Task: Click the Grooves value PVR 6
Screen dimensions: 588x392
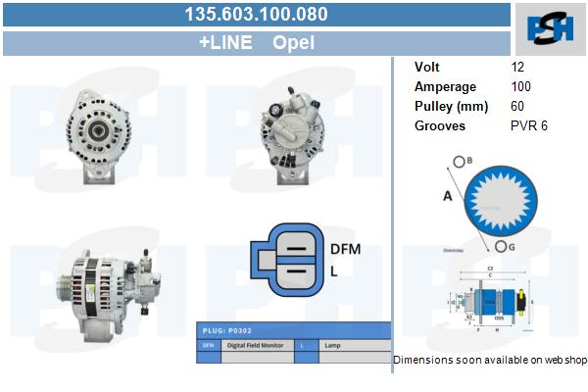Action: (x=529, y=125)
